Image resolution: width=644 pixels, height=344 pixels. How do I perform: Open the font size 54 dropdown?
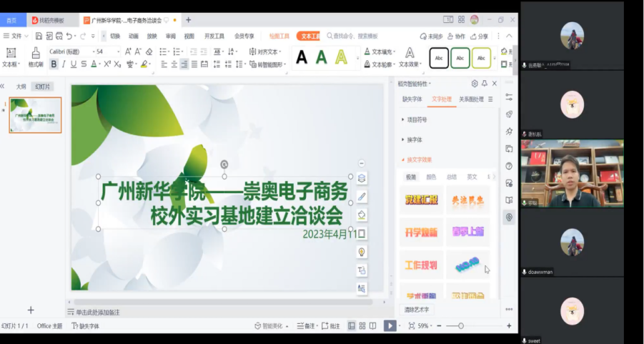point(118,51)
